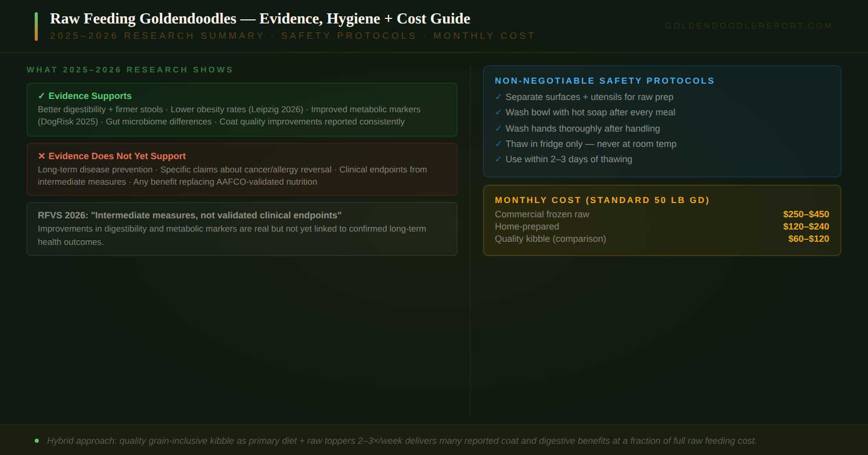The width and height of the screenshot is (868, 455).
Task: Click the orange-green accent bar beside title
Action: pyautogui.click(x=36, y=27)
